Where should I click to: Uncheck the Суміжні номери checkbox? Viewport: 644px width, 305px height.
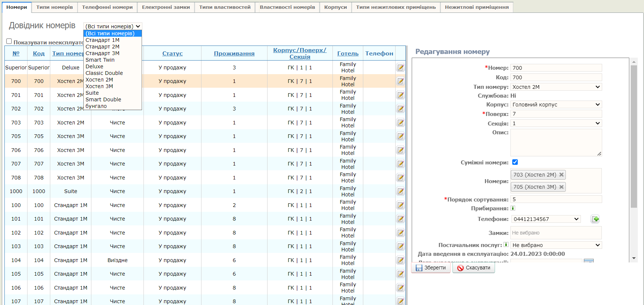(515, 162)
